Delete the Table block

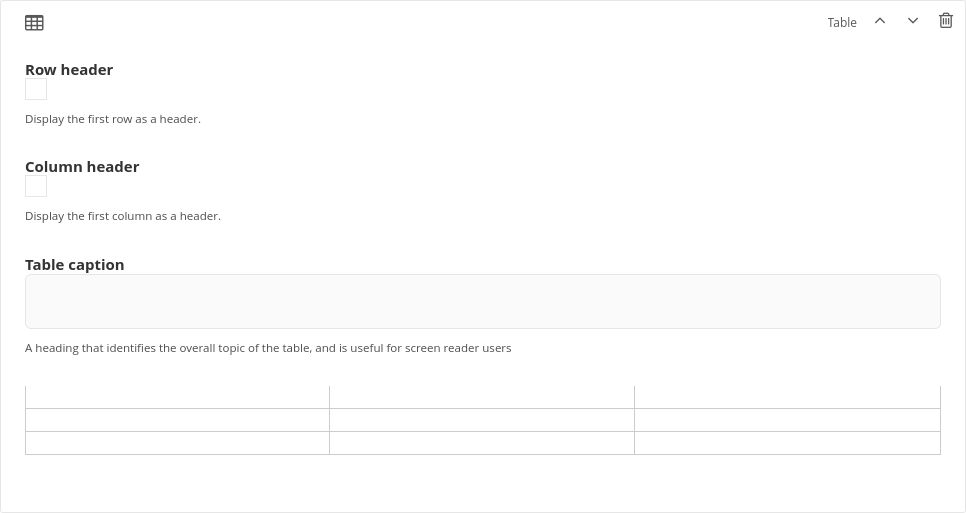946,21
